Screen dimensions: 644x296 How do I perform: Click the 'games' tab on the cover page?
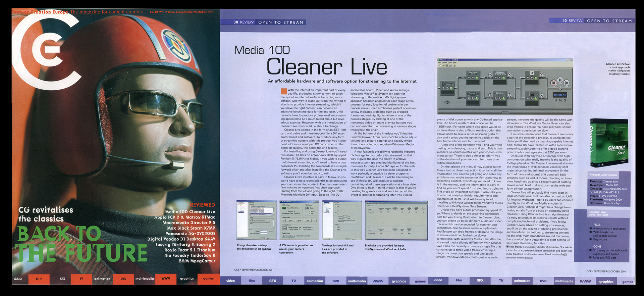[208, 279]
